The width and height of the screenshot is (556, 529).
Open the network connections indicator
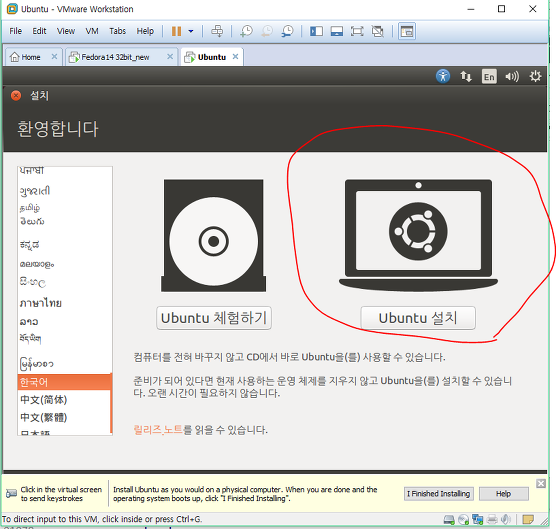tap(466, 76)
